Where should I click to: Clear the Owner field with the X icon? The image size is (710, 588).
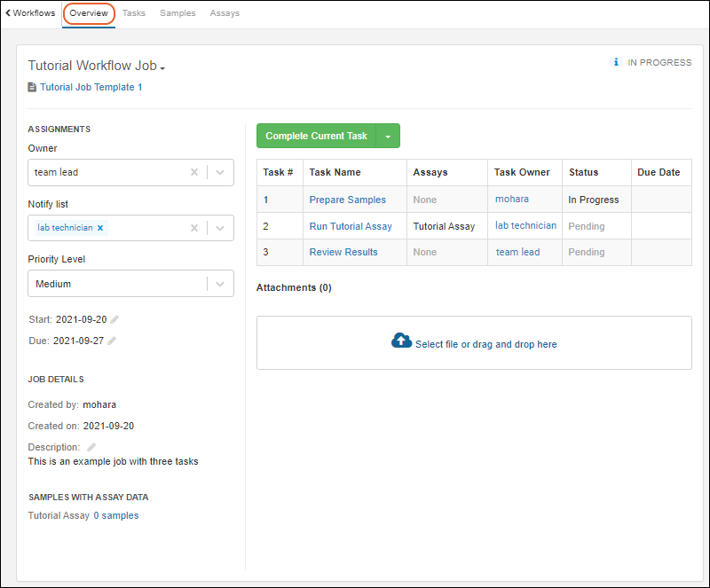click(194, 172)
